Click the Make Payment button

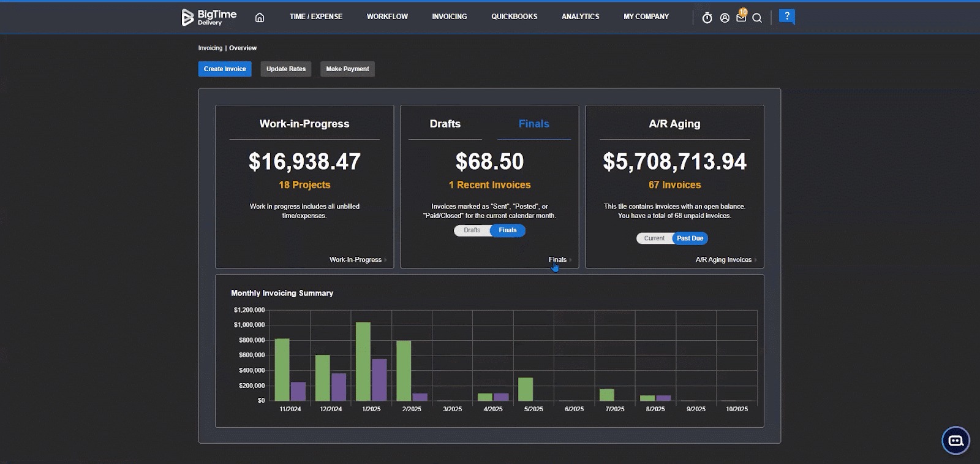[x=347, y=69]
